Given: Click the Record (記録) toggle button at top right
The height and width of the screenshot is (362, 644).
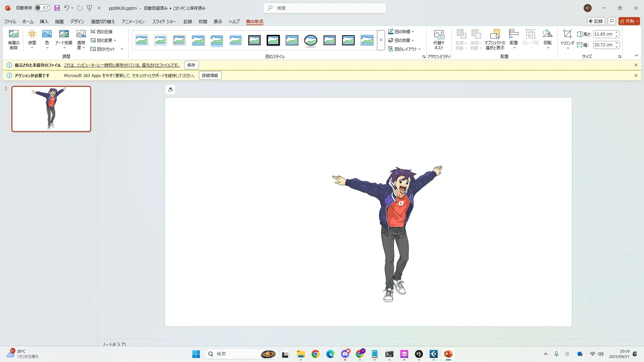Looking at the screenshot, I should (x=596, y=21).
